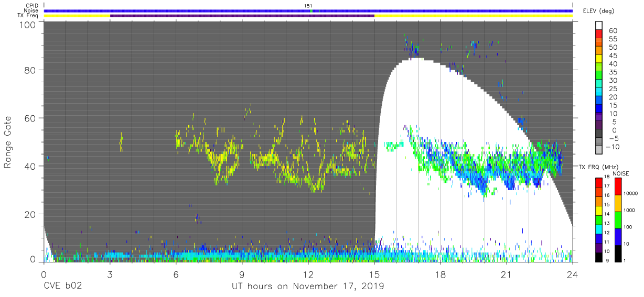The height and width of the screenshot is (297, 644).
Task: Click the white top segment of ELEV colorbar
Action: tap(599, 26)
